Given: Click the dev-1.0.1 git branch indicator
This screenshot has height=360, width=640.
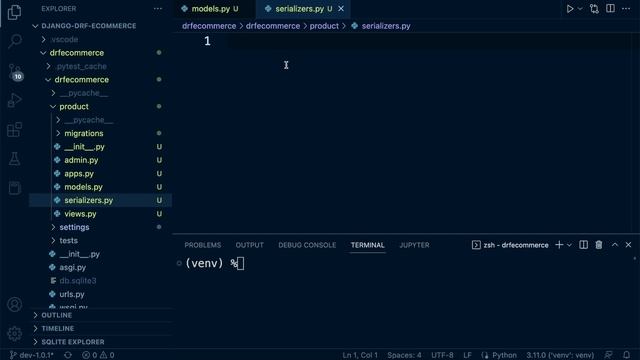Looking at the screenshot, I should (32, 355).
